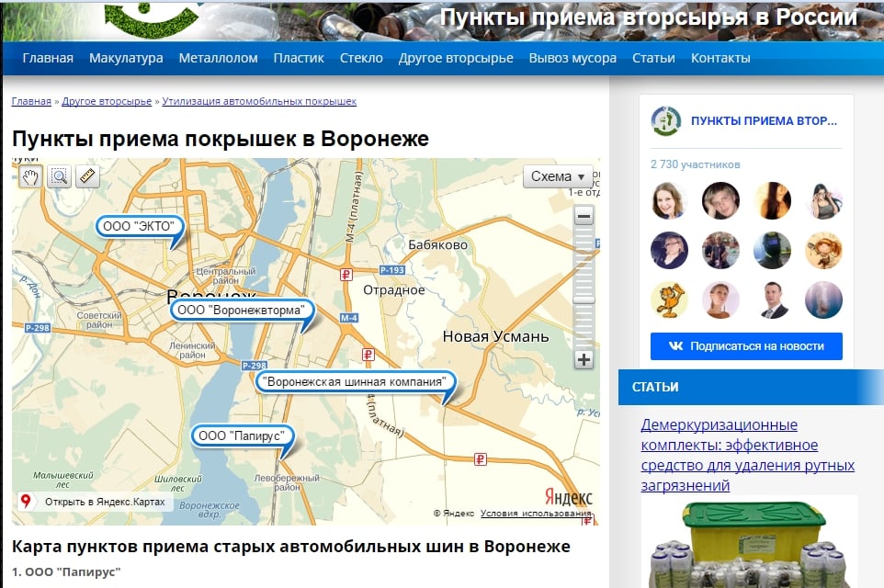Viewport: 884px width, 588px height.
Task: Select the hand pan tool on map
Action: (x=30, y=176)
